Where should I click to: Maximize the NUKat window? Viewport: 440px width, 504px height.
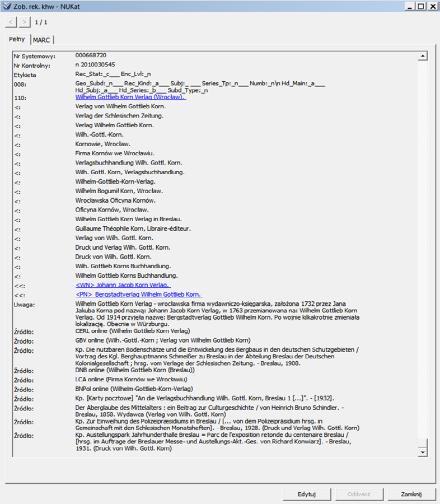pyautogui.click(x=421, y=6)
